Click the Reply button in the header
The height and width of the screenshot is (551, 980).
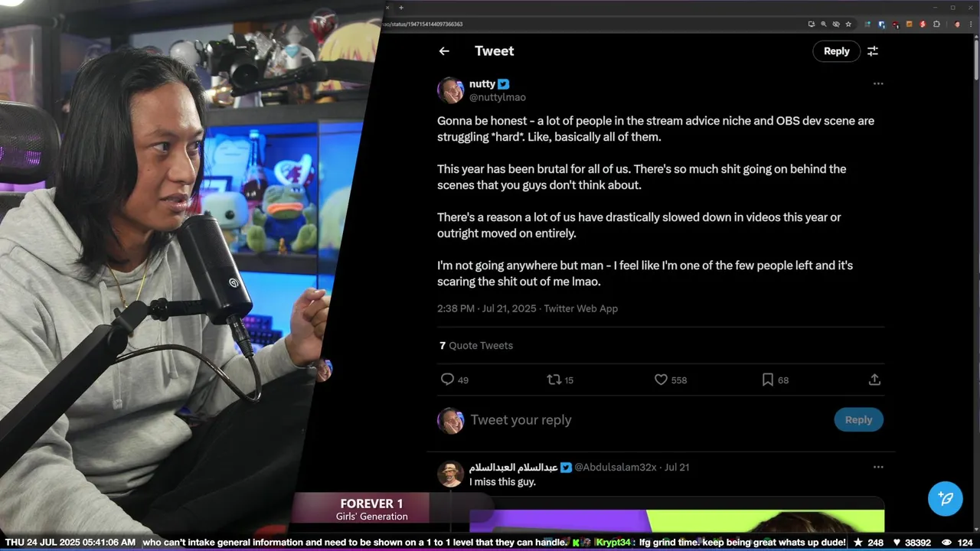pyautogui.click(x=836, y=51)
